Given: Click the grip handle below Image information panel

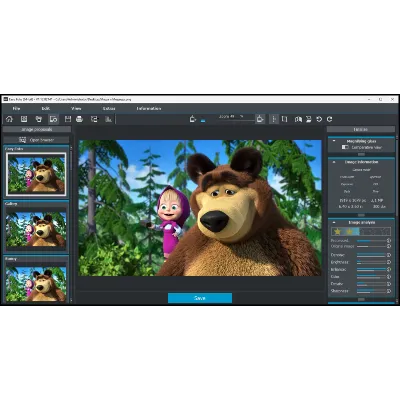Looking at the screenshot, I should [361, 215].
